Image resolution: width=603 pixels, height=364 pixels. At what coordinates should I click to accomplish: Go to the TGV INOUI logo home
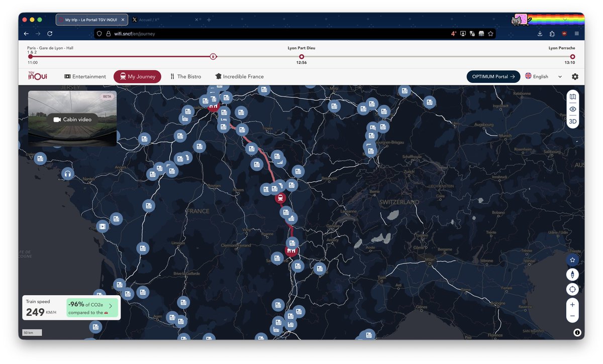pos(38,76)
